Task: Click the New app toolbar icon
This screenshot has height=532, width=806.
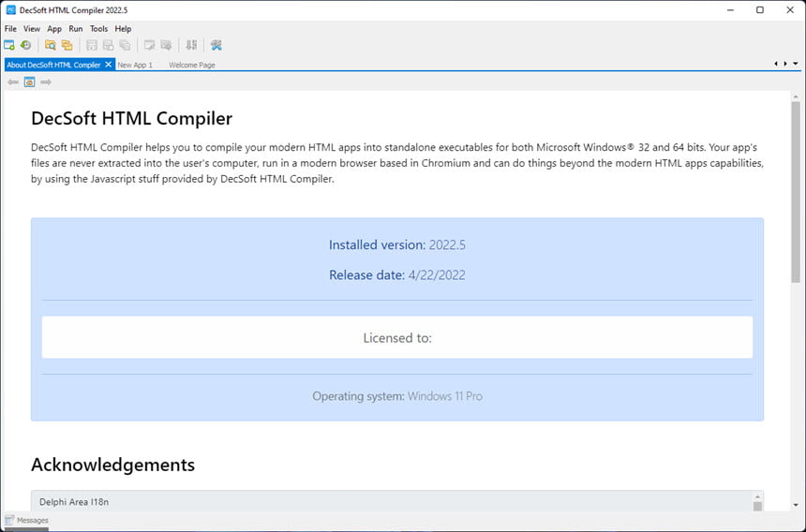Action: pyautogui.click(x=9, y=45)
